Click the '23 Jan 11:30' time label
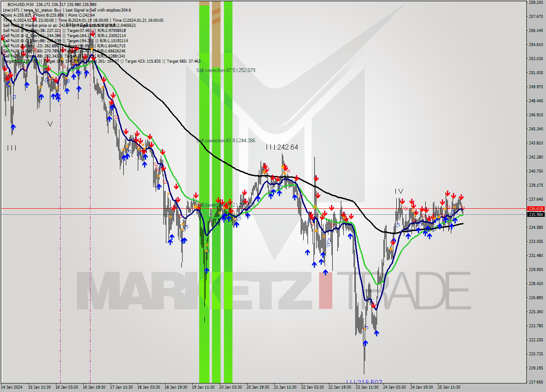 pyautogui.click(x=367, y=387)
